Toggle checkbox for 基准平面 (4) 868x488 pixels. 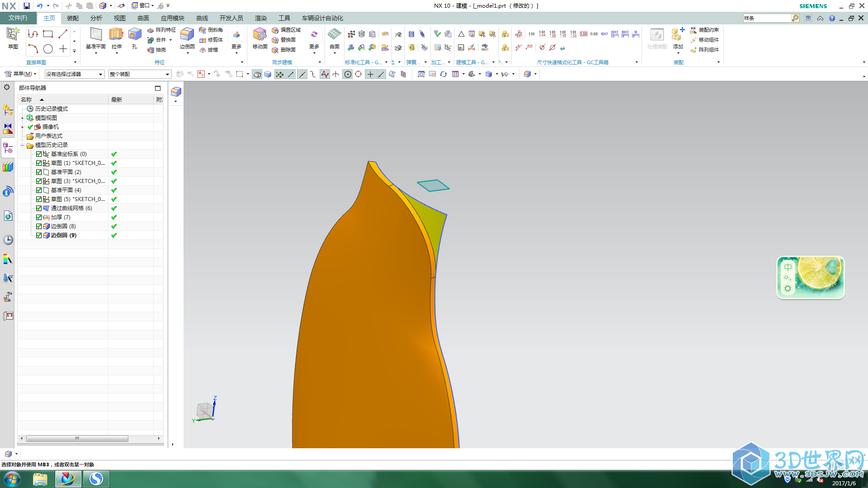coord(39,190)
